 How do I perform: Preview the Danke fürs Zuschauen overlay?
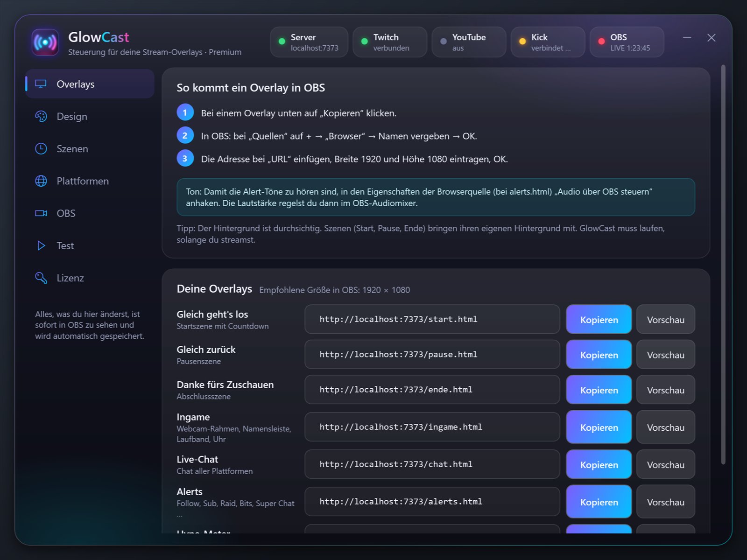coord(665,390)
